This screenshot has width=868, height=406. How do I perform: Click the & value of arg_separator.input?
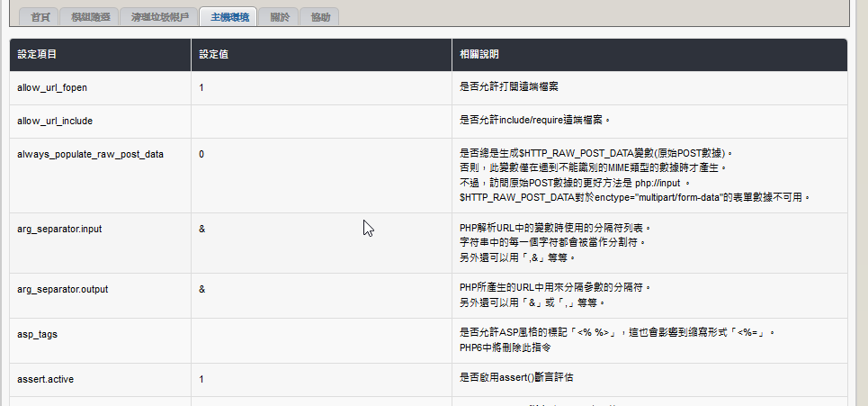(x=202, y=229)
